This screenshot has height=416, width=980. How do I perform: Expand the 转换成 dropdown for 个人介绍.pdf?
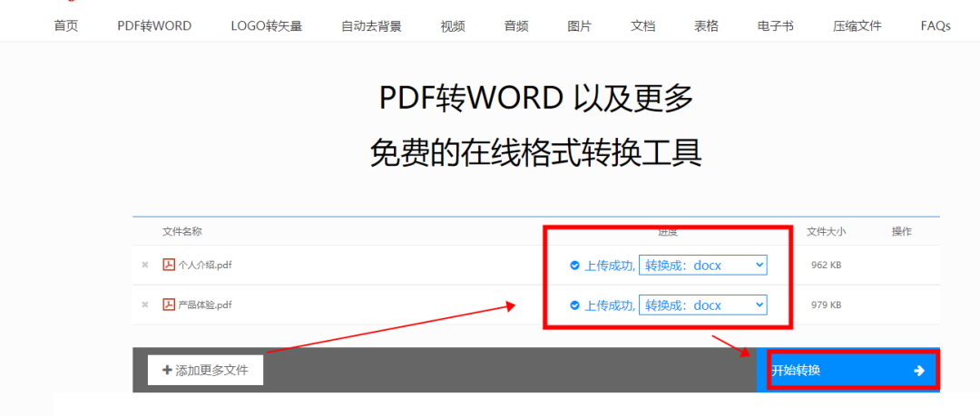(702, 266)
